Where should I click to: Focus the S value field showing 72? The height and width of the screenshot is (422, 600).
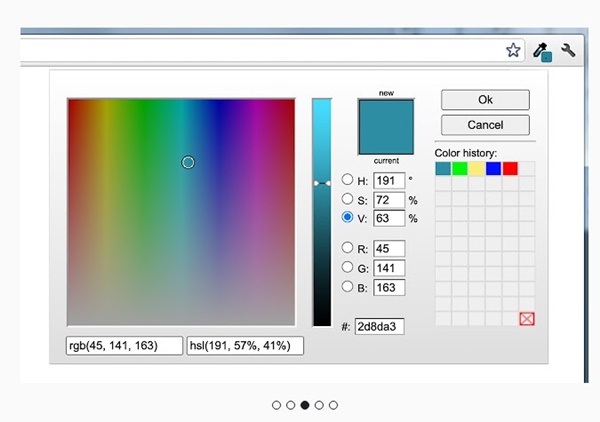pyautogui.click(x=389, y=200)
